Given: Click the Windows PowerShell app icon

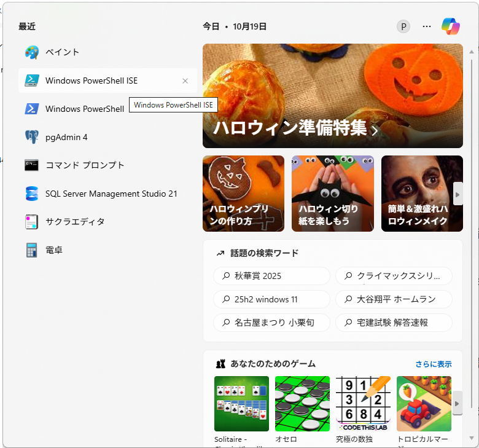Looking at the screenshot, I should tap(32, 109).
